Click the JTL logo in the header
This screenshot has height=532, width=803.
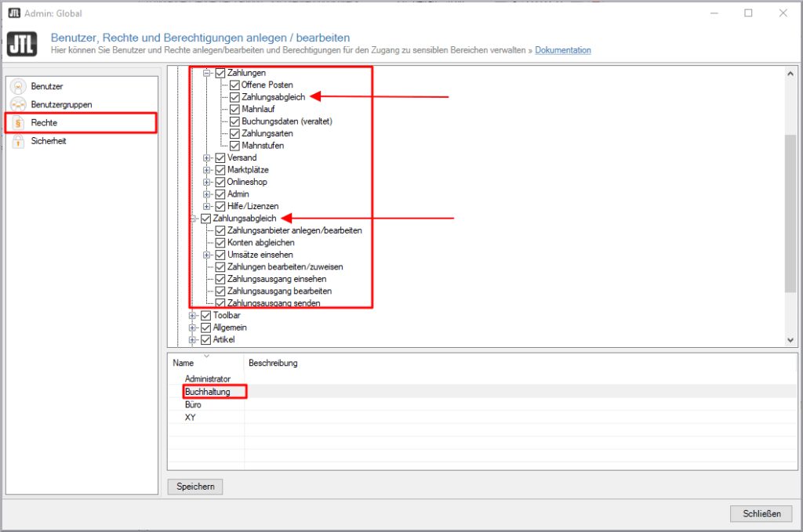click(22, 44)
